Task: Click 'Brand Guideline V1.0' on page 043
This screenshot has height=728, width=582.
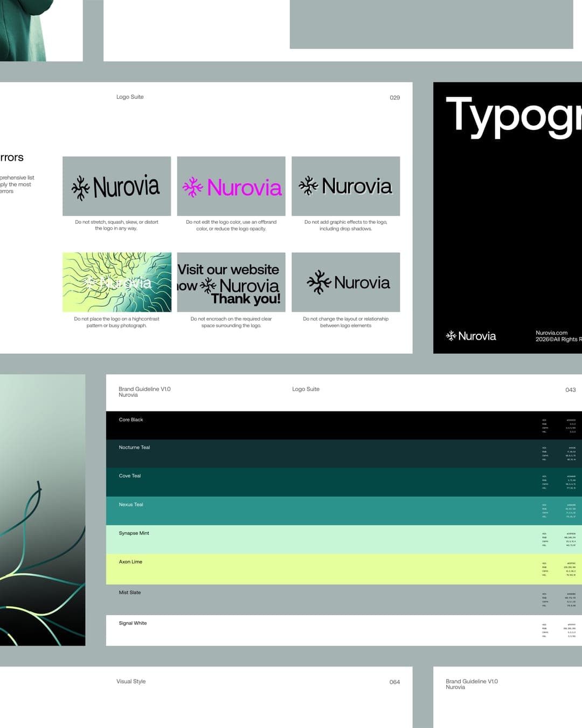Action: 144,389
